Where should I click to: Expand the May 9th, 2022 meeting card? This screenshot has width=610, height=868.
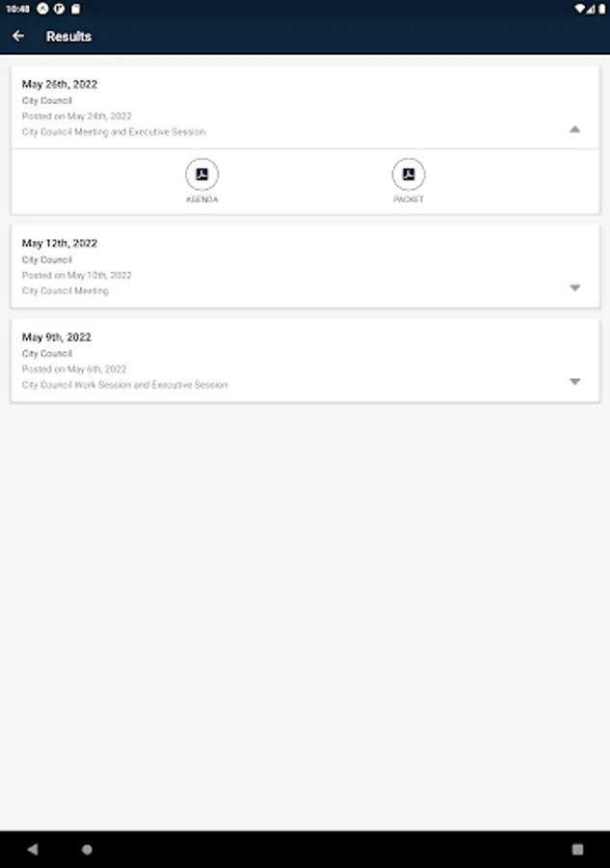point(574,382)
